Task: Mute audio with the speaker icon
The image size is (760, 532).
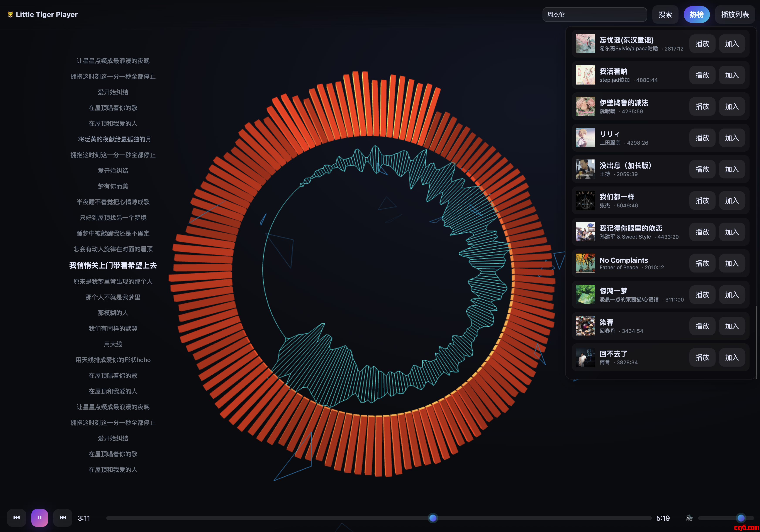Action: pyautogui.click(x=689, y=518)
